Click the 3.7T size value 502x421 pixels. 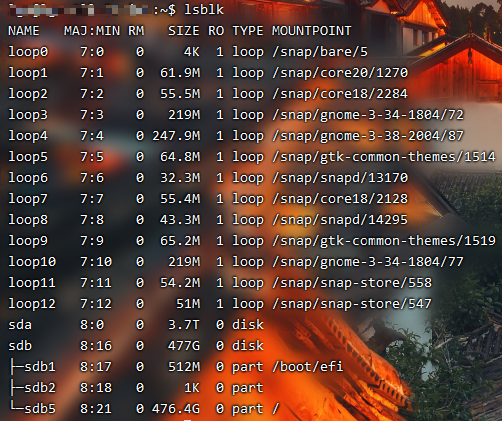pyautogui.click(x=184, y=325)
